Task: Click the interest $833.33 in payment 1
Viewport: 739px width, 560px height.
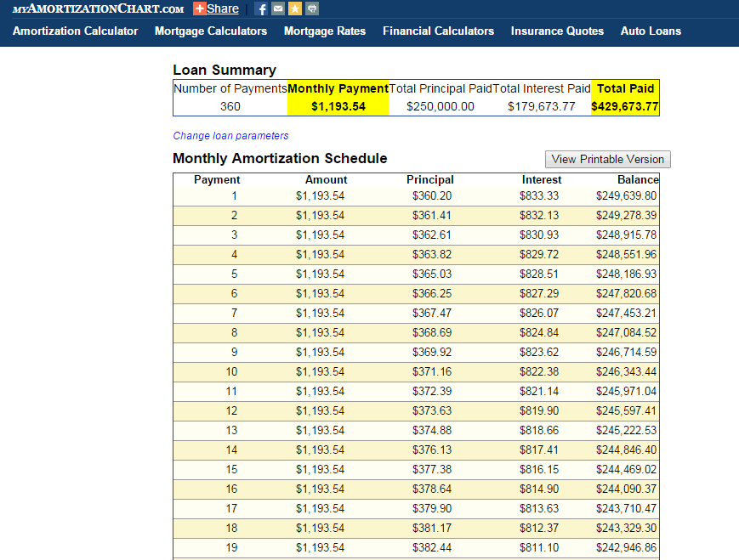Action: pyautogui.click(x=539, y=196)
